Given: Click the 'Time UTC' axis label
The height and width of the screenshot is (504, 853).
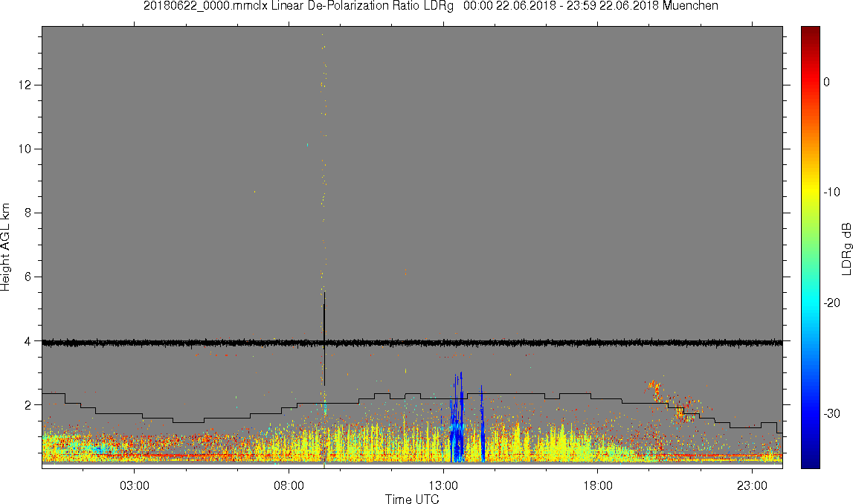Looking at the screenshot, I should click(412, 499).
